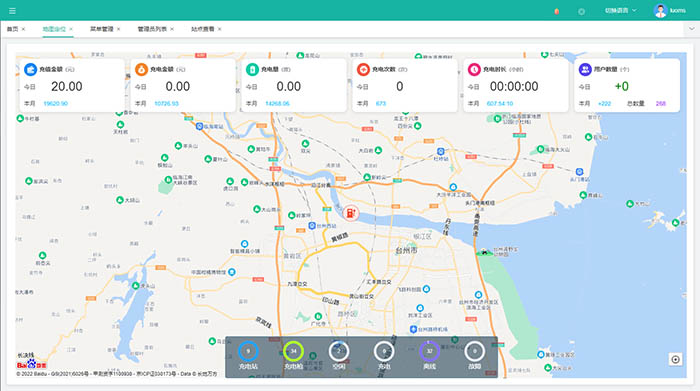
Task: Open the 切换语言 language dropdown
Action: point(621,10)
